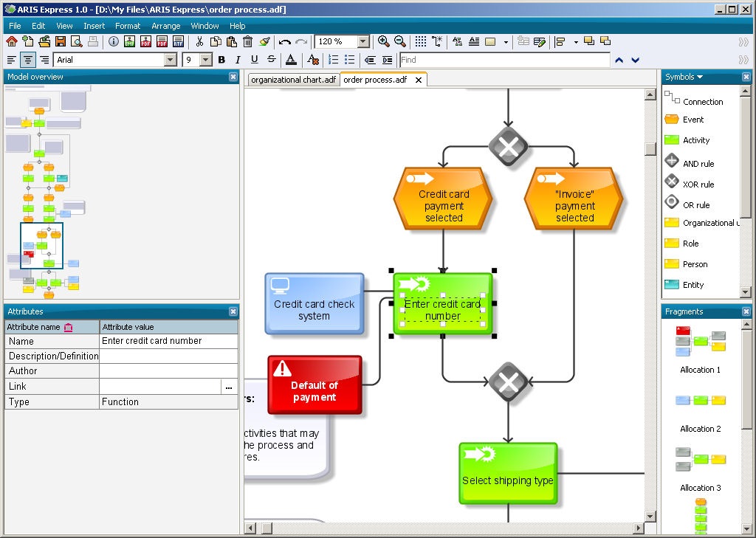Toggle bold formatting in the toolbar
Screen dimensions: 756x538
[221, 59]
